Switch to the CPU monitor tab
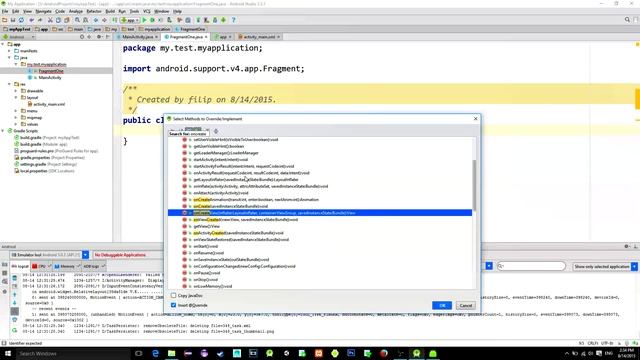Image resolution: width=640 pixels, height=360 pixels. [x=41, y=266]
